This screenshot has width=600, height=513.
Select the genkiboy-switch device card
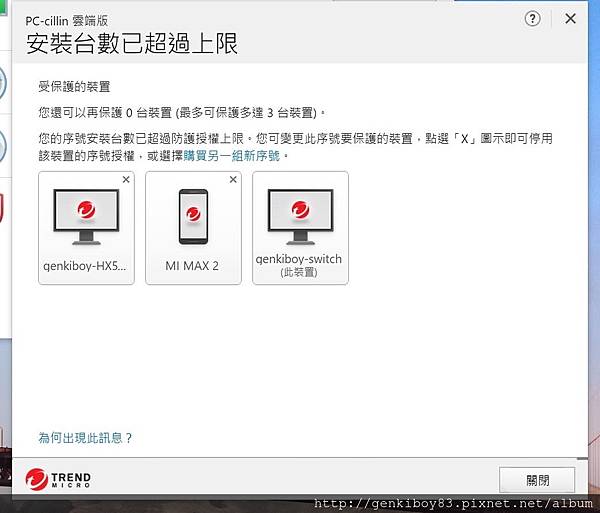click(300, 228)
